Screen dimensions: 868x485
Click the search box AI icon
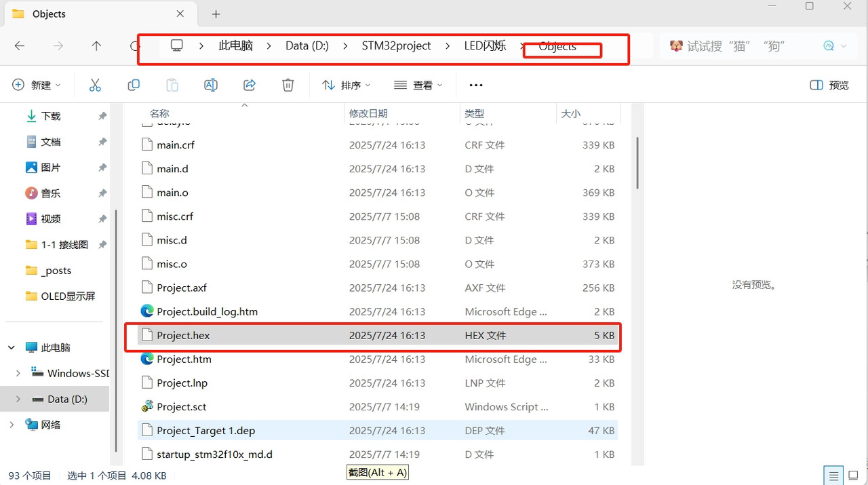828,46
